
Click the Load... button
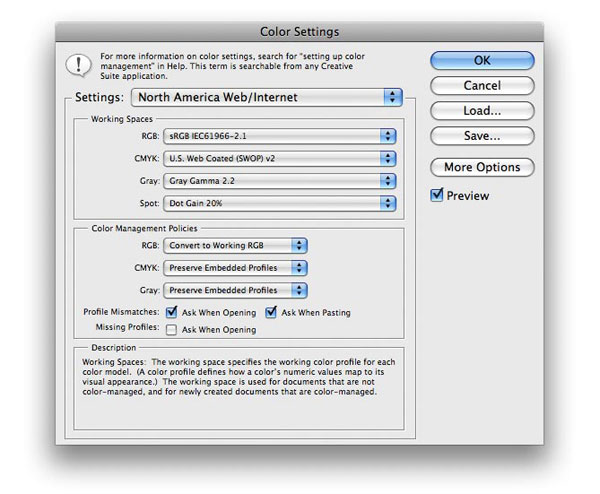(482, 110)
